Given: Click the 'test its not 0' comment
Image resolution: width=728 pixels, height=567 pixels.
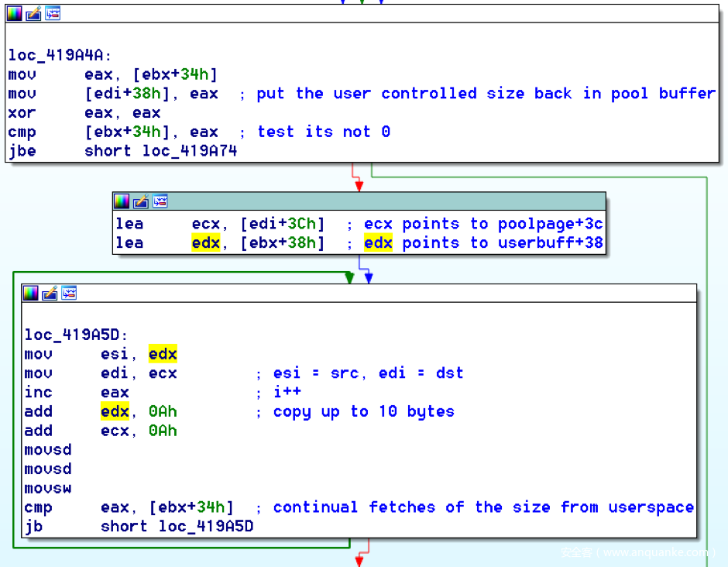Looking at the screenshot, I should pos(323,132).
